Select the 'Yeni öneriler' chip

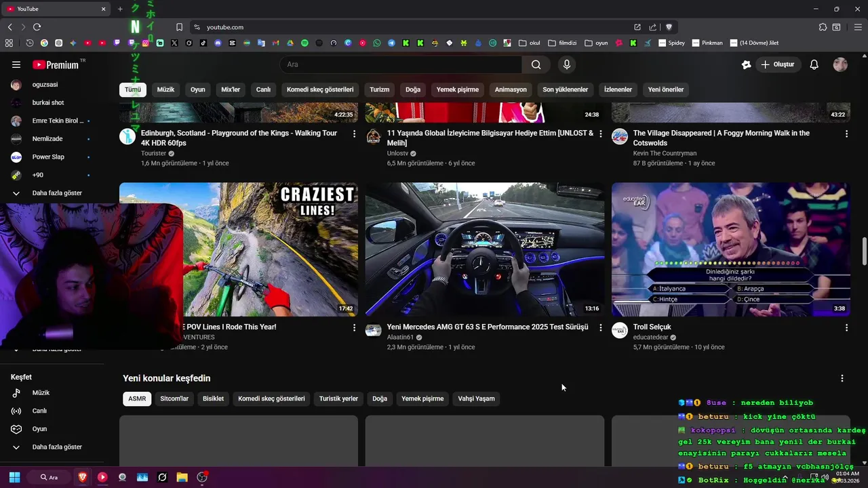(666, 89)
